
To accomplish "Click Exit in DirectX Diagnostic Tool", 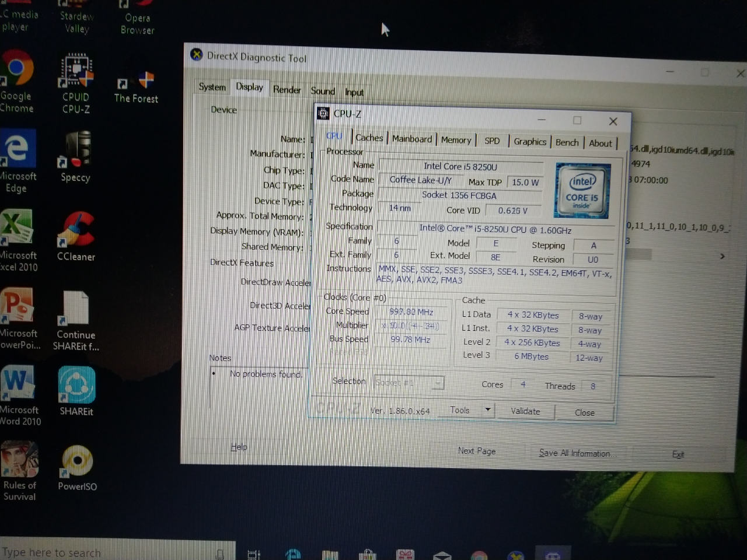I will [x=678, y=454].
